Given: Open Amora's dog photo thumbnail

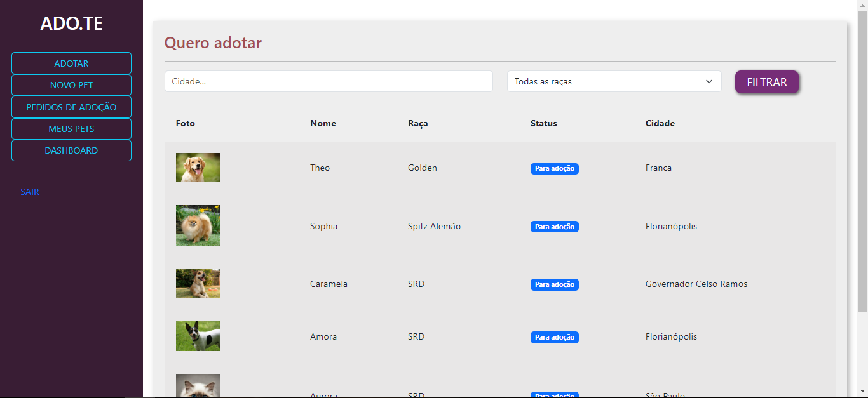Looking at the screenshot, I should click(198, 336).
